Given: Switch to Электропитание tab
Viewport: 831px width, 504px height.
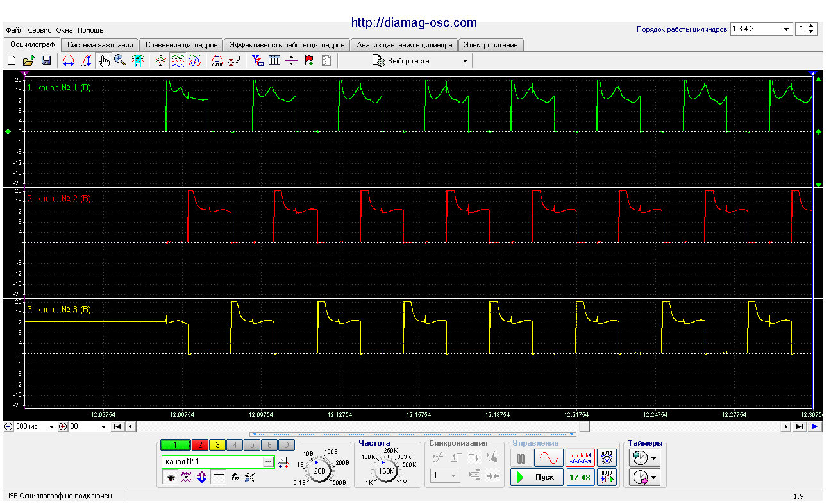Looking at the screenshot, I should 491,45.
